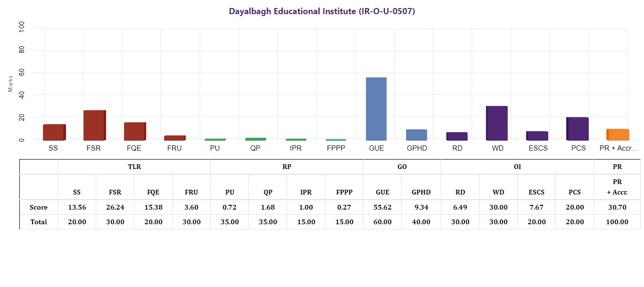644x287 pixels.
Task: Click the score cell 1.00
Action: tap(306, 207)
